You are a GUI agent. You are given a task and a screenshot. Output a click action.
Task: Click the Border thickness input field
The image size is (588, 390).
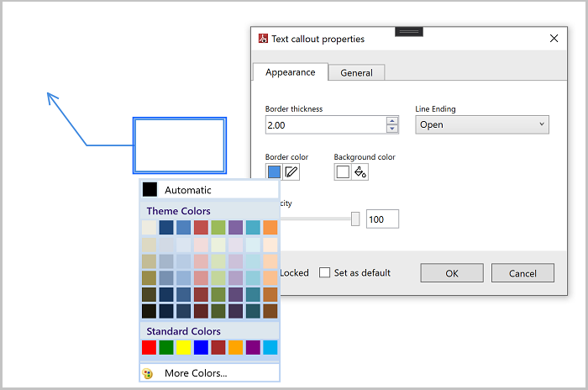pyautogui.click(x=324, y=124)
